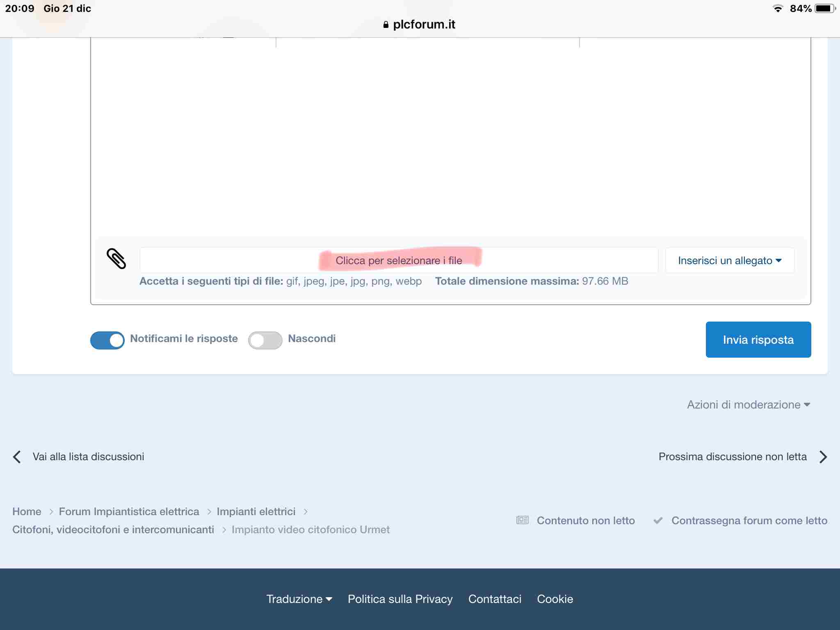
Task: Tap the plcforum.it address bar
Action: click(x=420, y=25)
